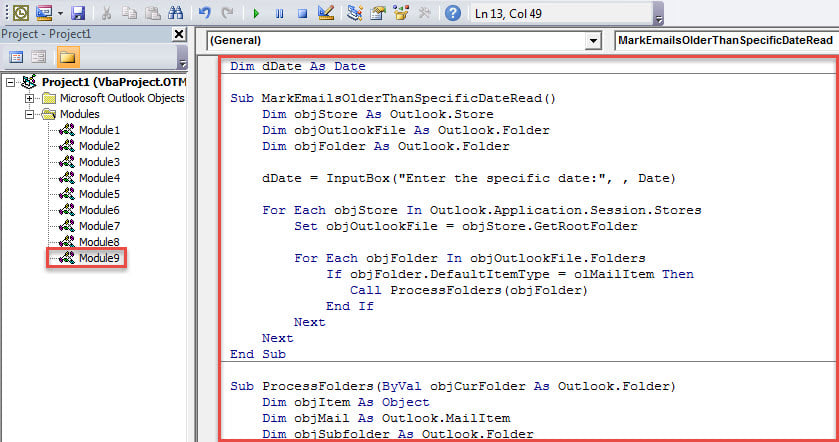The height and width of the screenshot is (442, 839).
Task: Click the Save floppy disk icon
Action: [77, 13]
